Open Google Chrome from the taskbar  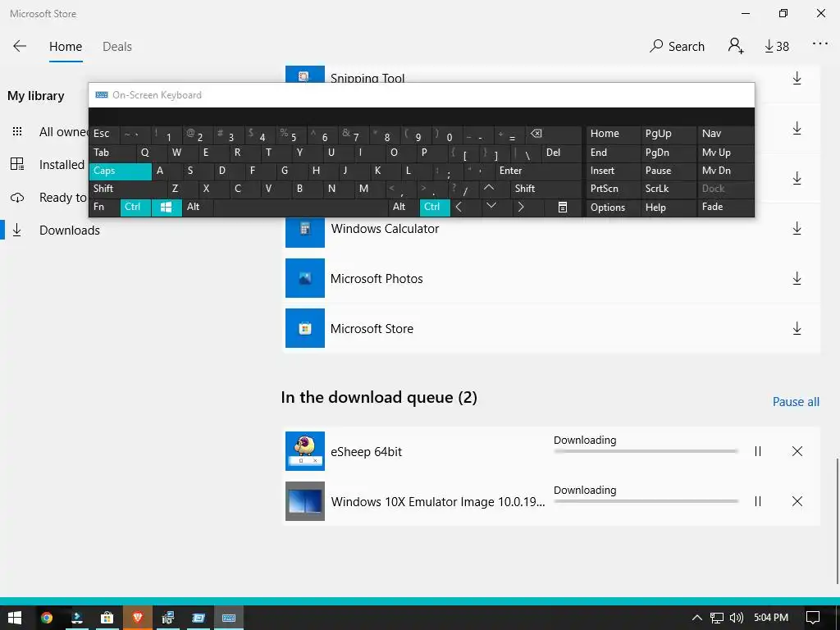coord(47,618)
